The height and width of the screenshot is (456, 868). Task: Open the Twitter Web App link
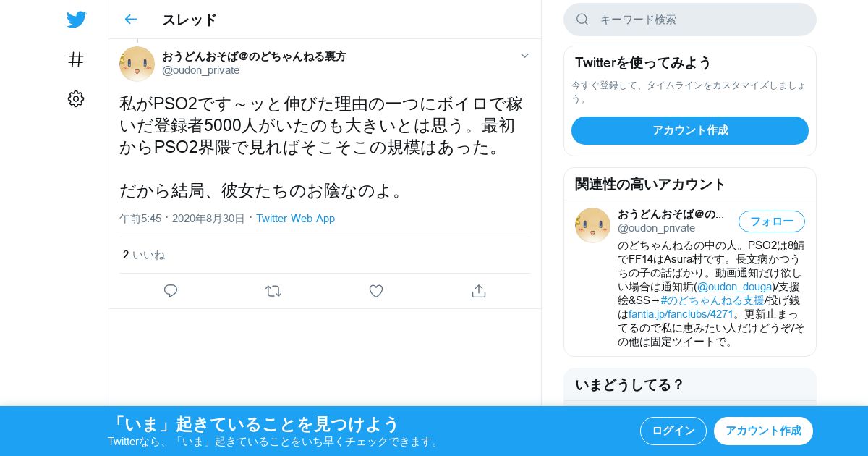[x=295, y=219]
